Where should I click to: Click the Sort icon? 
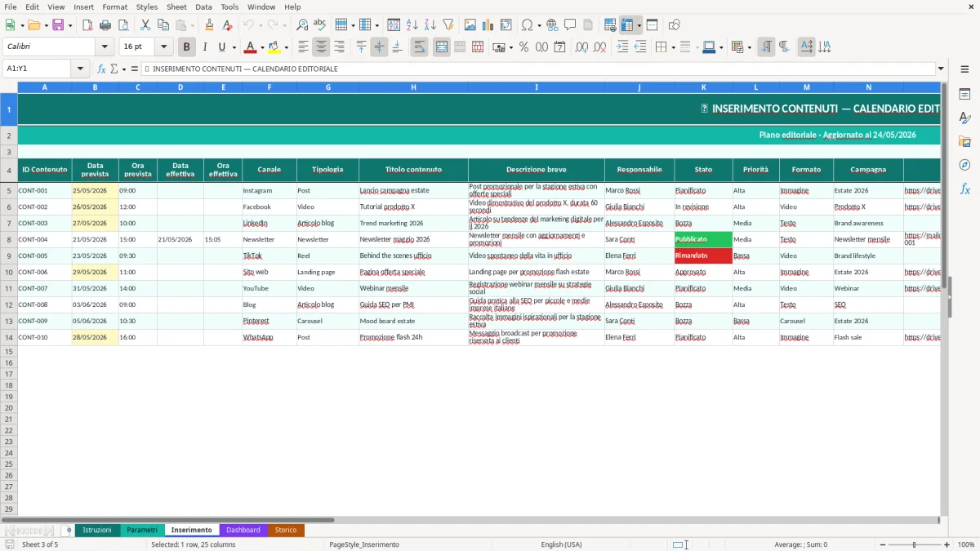[x=394, y=25]
